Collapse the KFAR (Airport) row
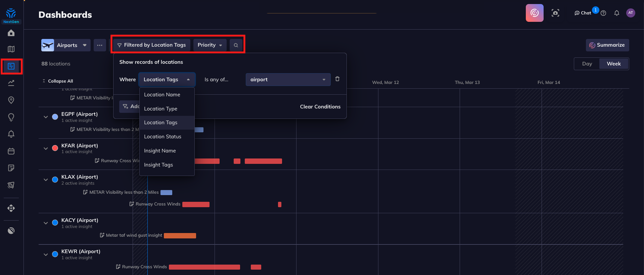Screen dimensions: 644x275 46,148
